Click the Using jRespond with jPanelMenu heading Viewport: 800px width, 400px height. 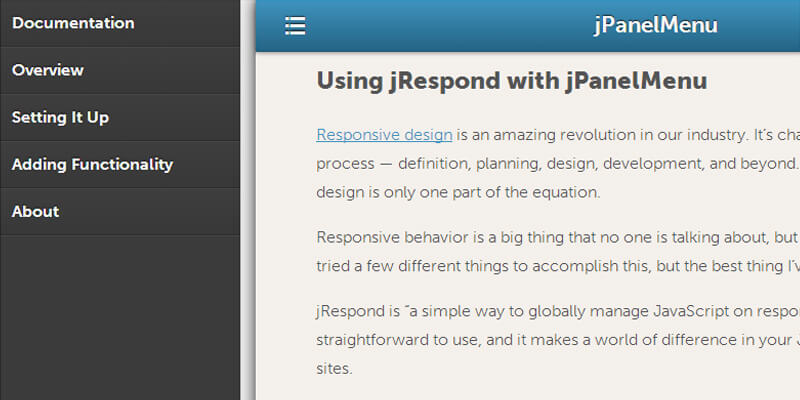[x=511, y=81]
